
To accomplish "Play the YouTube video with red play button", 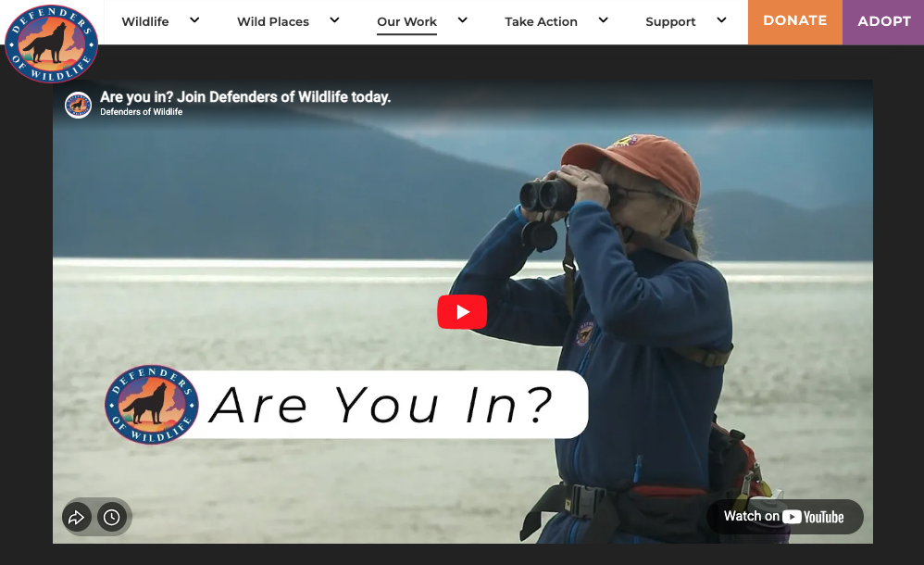I will pyautogui.click(x=462, y=311).
